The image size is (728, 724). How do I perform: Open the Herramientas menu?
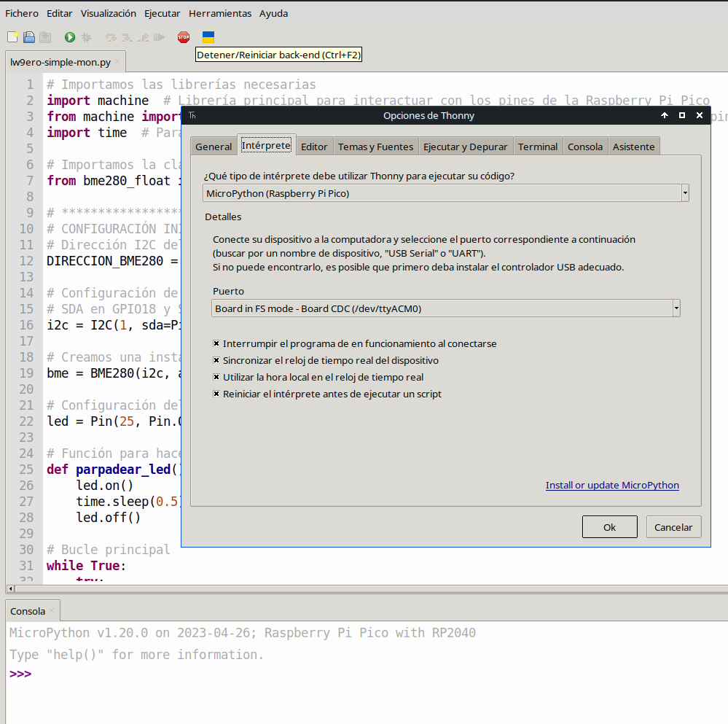pos(220,13)
